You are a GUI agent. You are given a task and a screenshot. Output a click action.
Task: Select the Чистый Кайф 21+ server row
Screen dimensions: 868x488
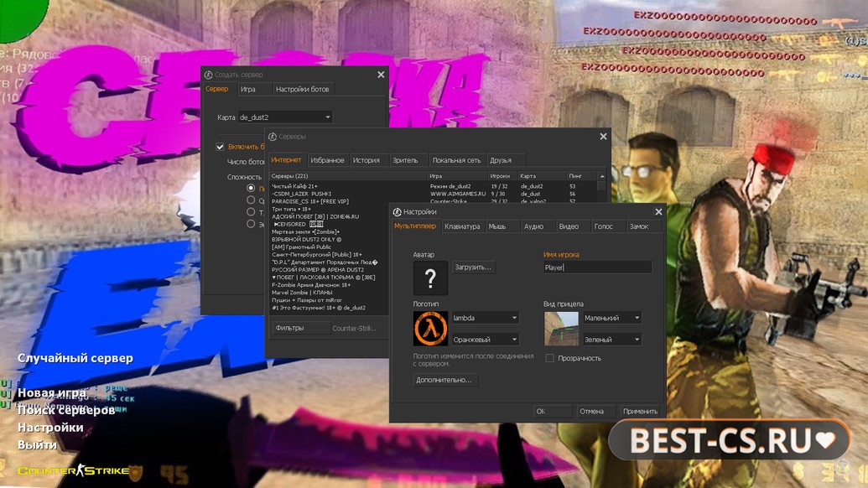(434, 186)
